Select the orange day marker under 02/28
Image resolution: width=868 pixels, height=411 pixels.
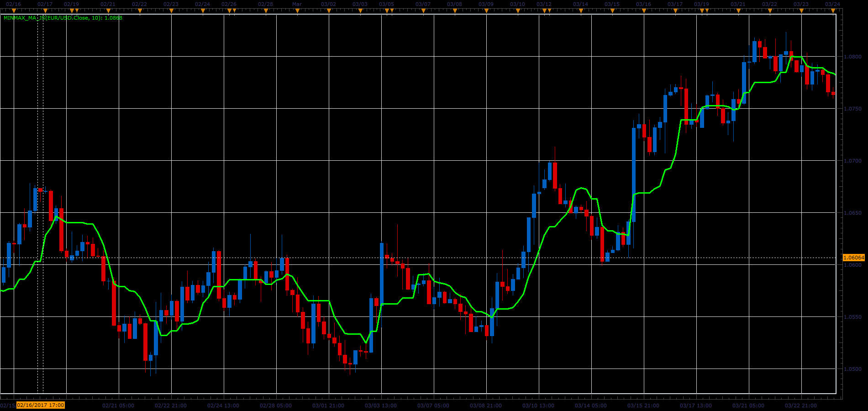[266, 11]
